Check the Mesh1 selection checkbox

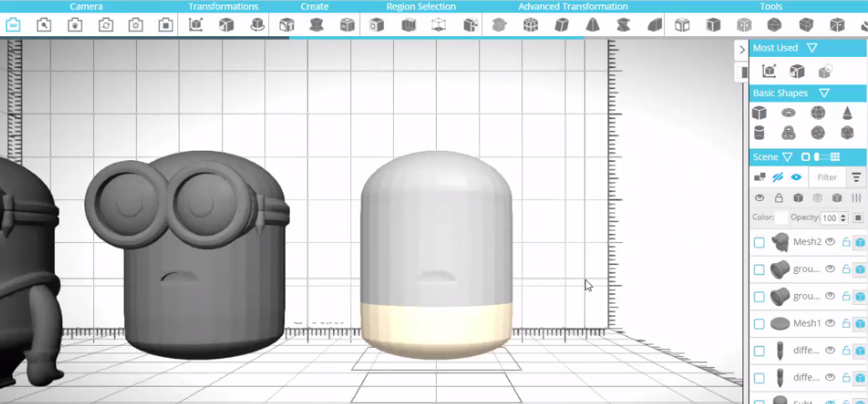tap(759, 323)
